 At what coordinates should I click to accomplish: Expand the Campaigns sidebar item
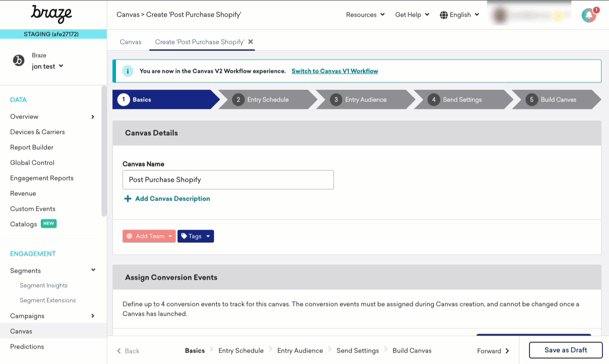coord(93,316)
